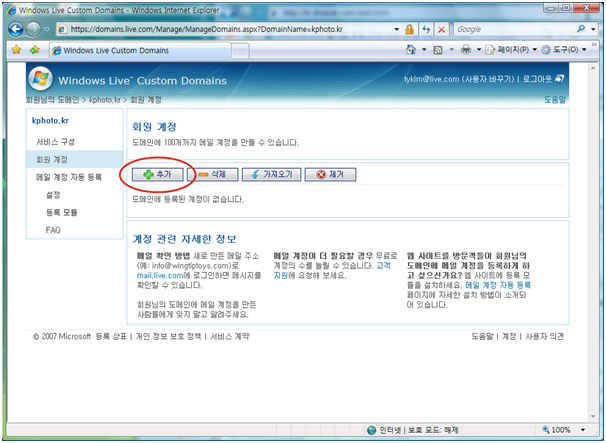Click the sign-out icon beside 로그아웃

(559, 79)
